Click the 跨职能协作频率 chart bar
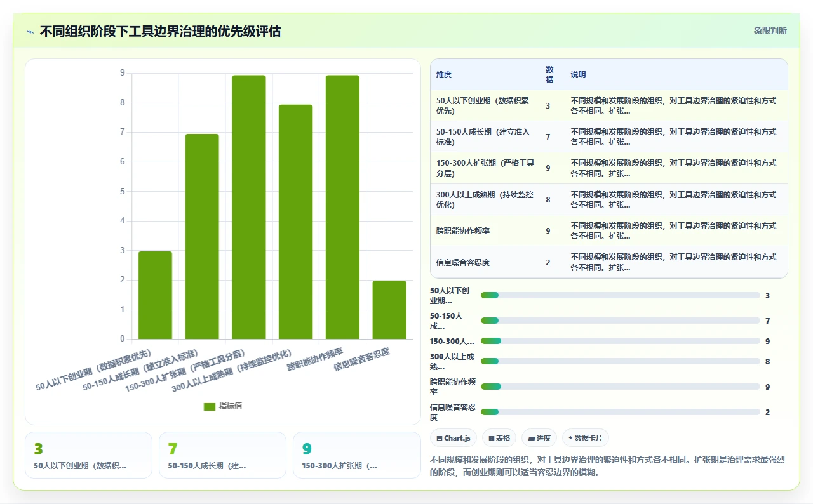This screenshot has height=504, width=813. click(342, 207)
